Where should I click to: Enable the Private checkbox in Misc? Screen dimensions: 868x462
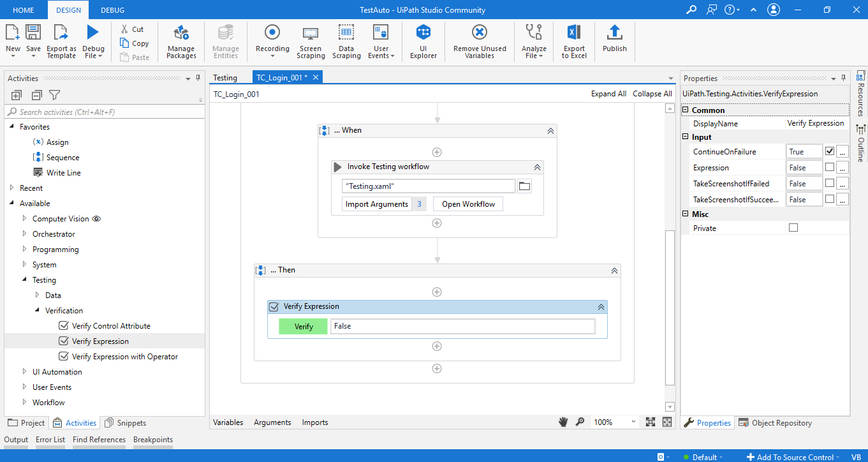coord(793,228)
